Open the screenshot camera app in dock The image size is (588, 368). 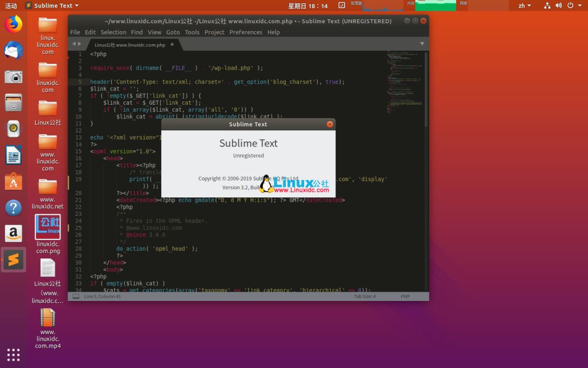pos(14,77)
